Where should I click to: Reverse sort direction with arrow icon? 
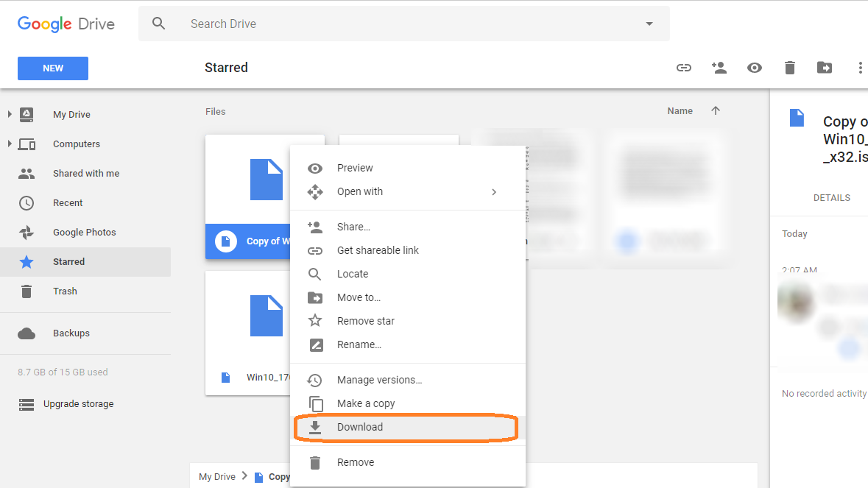coord(716,111)
